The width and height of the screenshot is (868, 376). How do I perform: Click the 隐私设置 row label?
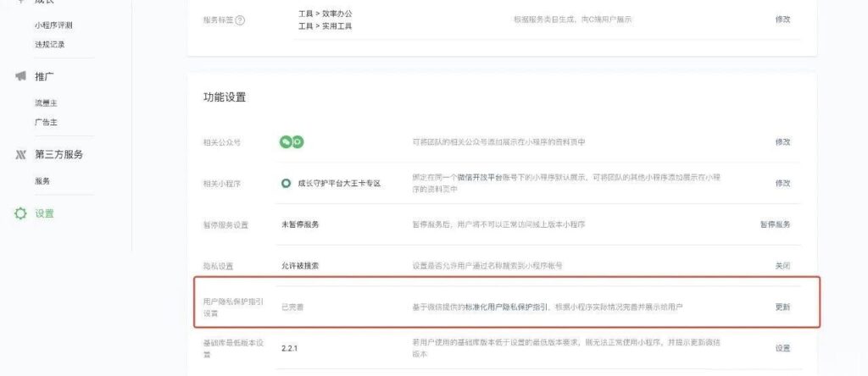[x=218, y=267]
